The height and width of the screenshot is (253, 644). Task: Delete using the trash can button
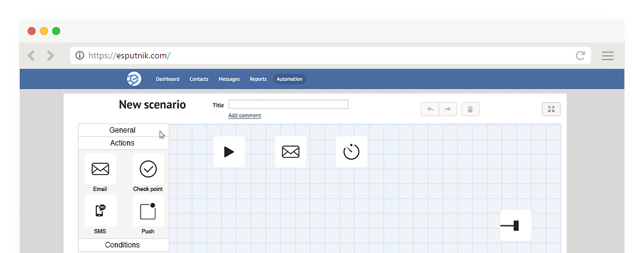470,109
